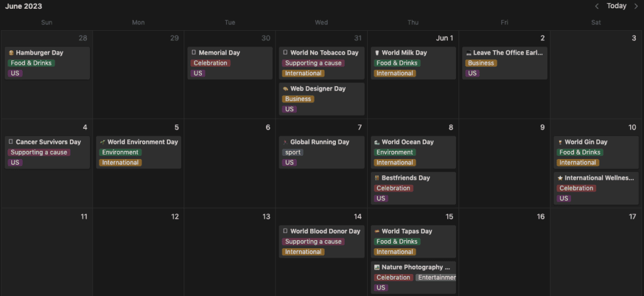Click the picture icon on Nature Photography event
Screen dimensions: 644x296
pyautogui.click(x=377, y=267)
